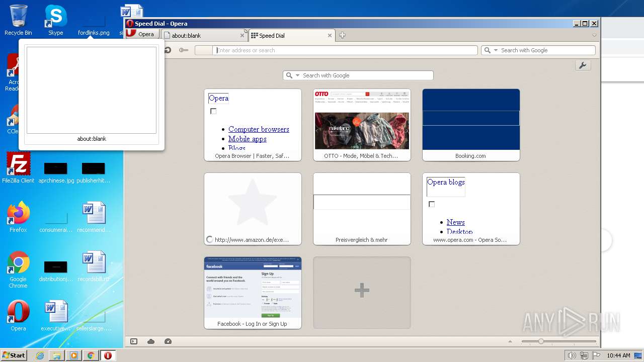Click the site badge left of address
Viewport: 644px width, 362px height.
pyautogui.click(x=204, y=50)
